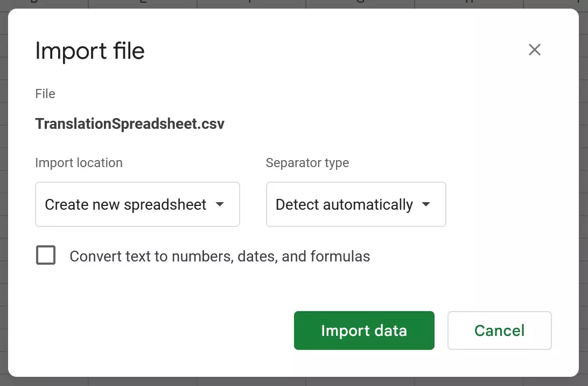Screen dimensions: 588x386
Task: Select the 'Create new spreadsheet' text
Action: tap(125, 205)
